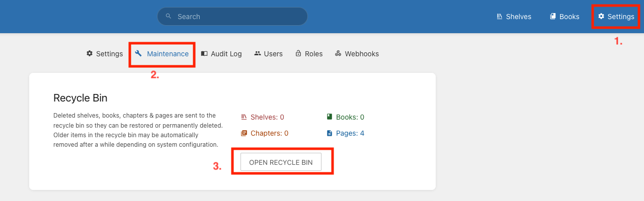This screenshot has height=201, width=644.
Task: Click the Maintenance wrench icon
Action: point(139,54)
